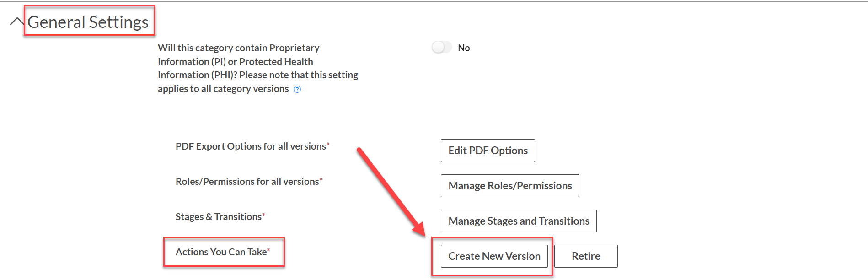
Task: Open the Edit PDF Options button
Action: tap(488, 151)
